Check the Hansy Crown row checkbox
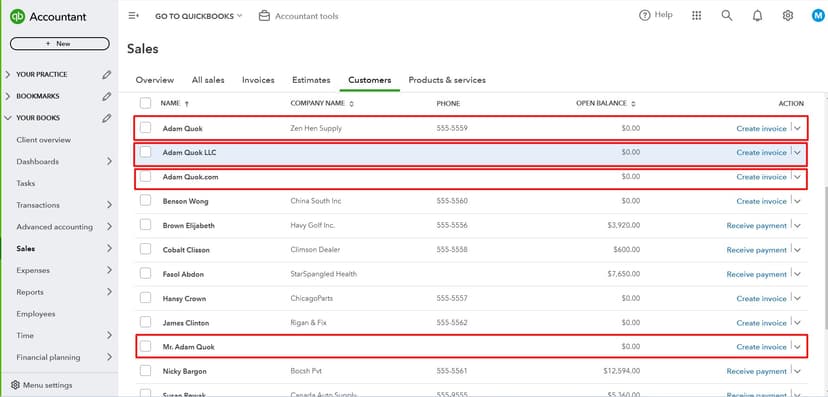The width and height of the screenshot is (828, 397). click(146, 298)
